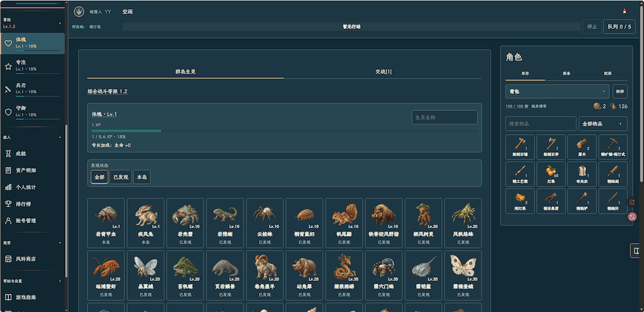Screen dimensions: 644x312
Task: Click the round character avatar icon at top
Action: click(x=79, y=12)
